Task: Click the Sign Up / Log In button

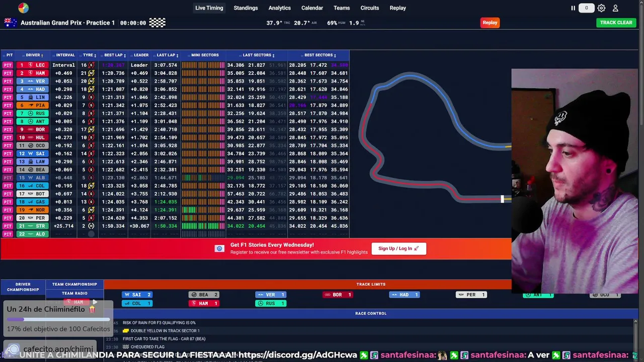Action: [399, 248]
